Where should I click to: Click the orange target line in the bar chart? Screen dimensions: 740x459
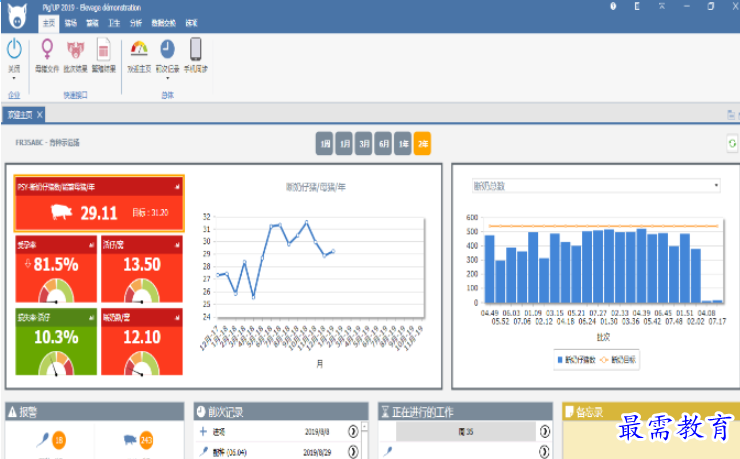(604, 226)
